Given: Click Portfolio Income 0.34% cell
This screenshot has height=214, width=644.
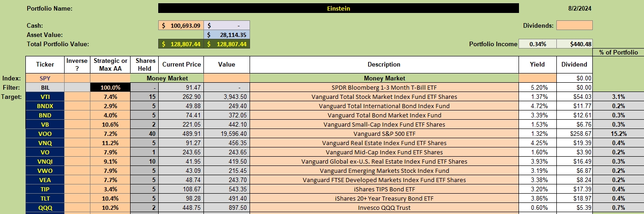Looking at the screenshot, I should point(538,44).
